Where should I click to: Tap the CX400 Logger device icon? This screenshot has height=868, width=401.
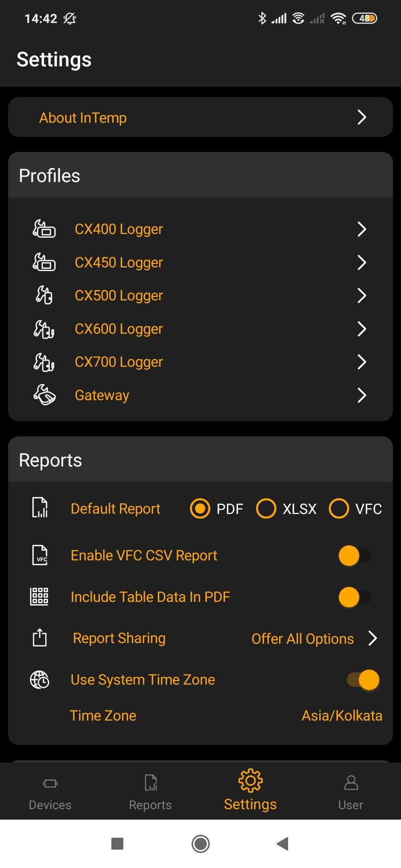44,229
